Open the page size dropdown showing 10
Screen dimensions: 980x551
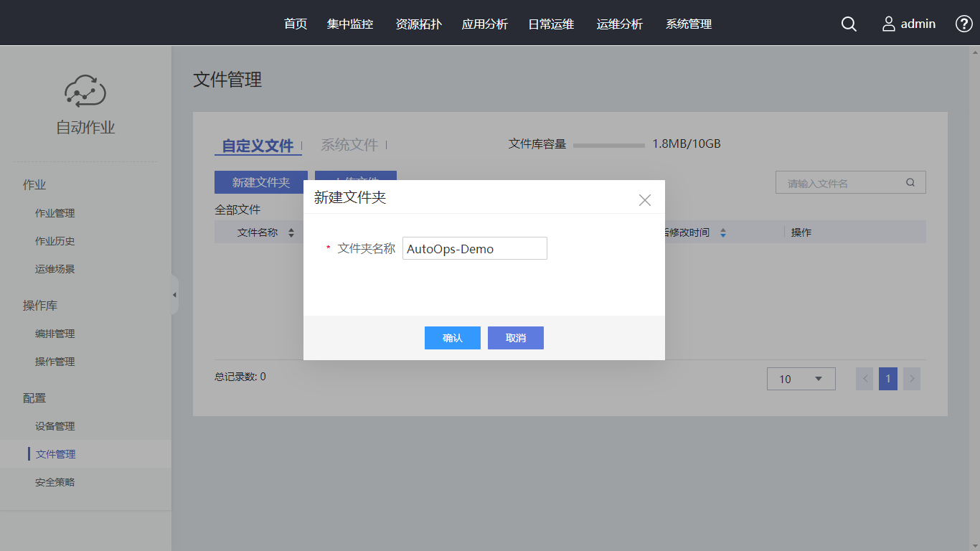[x=801, y=379]
